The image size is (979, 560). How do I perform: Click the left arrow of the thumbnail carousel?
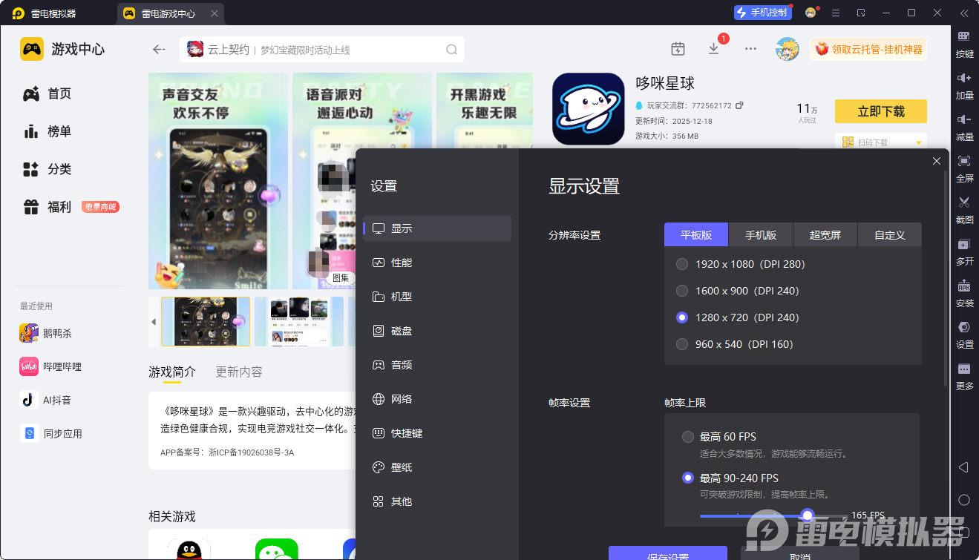coord(154,322)
